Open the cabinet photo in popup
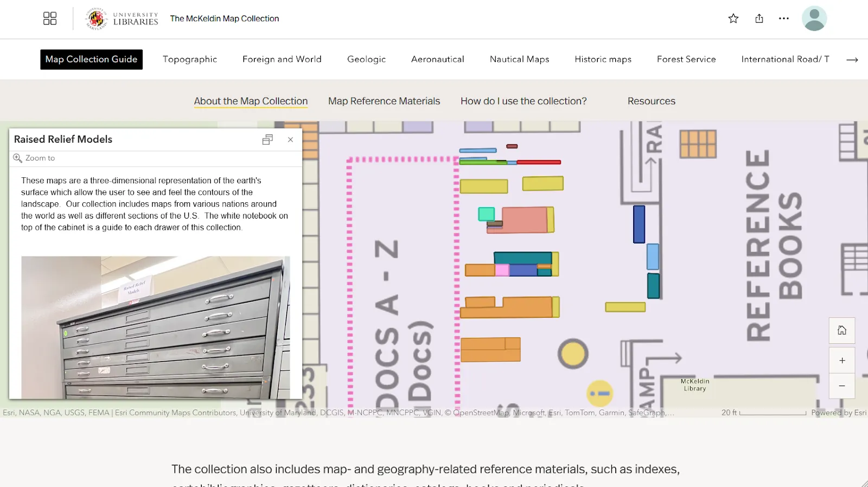868x487 pixels. 155,328
